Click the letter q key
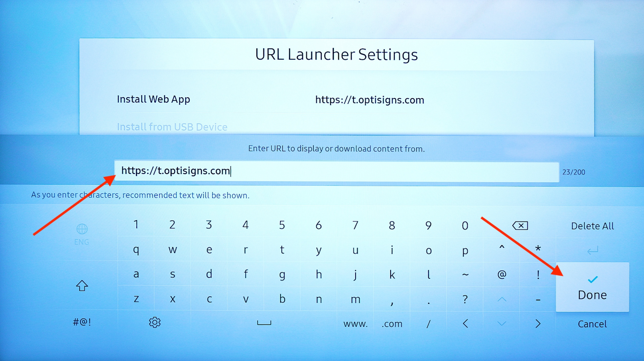 136,250
